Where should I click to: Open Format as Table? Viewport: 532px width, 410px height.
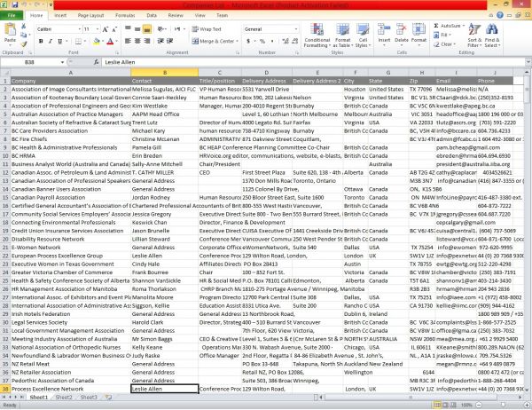tap(342, 35)
